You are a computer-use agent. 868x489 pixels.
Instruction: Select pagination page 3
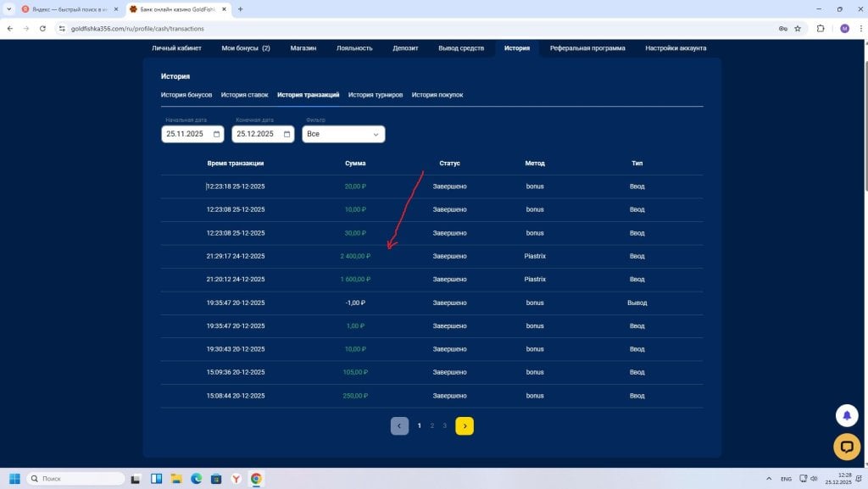(444, 426)
